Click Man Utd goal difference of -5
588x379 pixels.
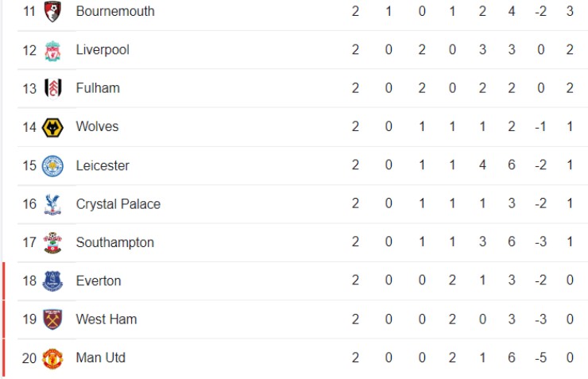click(540, 358)
